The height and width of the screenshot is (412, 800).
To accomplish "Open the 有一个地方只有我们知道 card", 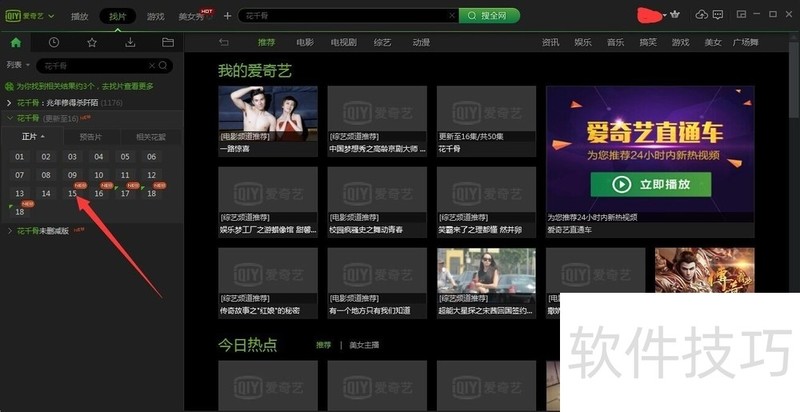I will coord(377,283).
